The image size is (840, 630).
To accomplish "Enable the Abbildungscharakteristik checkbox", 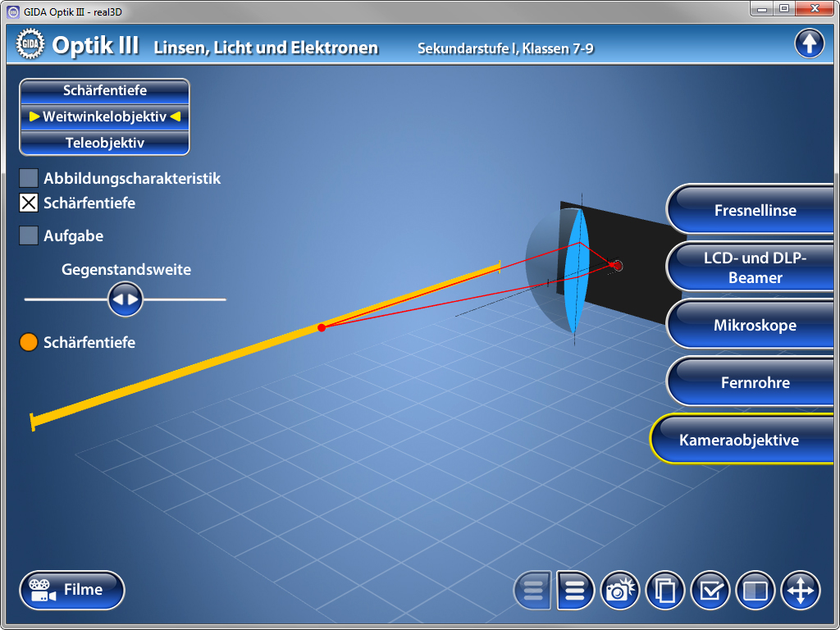I will (x=29, y=178).
